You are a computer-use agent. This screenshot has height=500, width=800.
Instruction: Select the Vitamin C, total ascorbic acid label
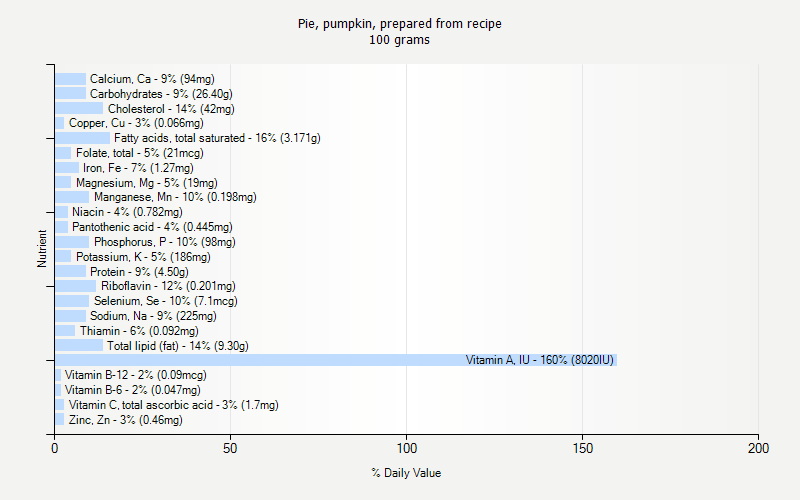173,405
